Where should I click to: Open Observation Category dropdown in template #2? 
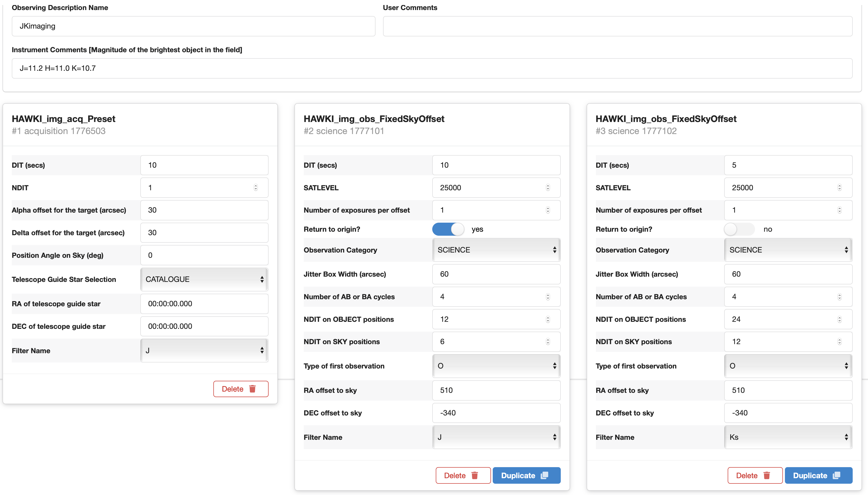click(x=496, y=250)
